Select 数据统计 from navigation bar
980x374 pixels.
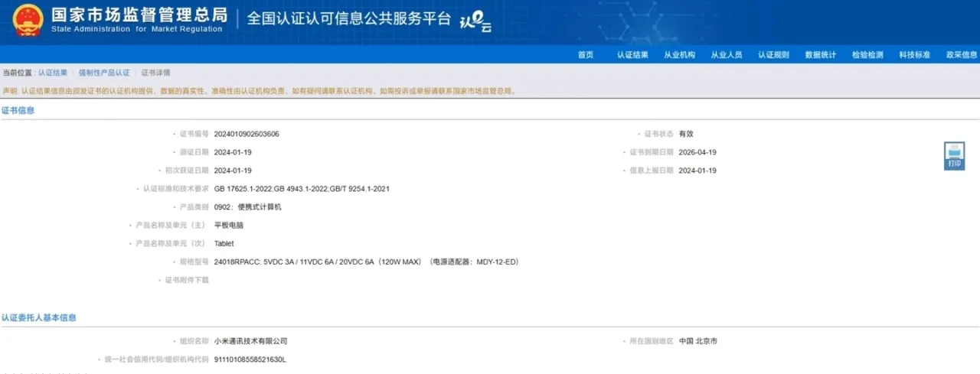[x=821, y=55]
